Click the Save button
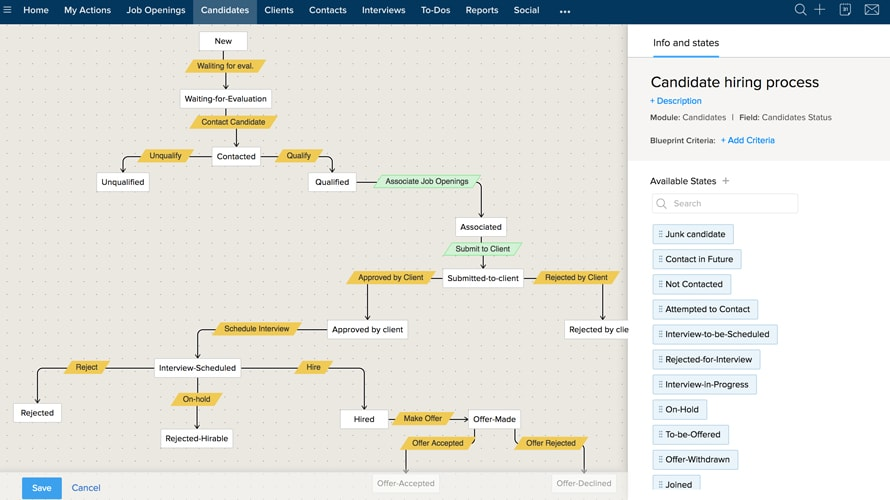The height and width of the screenshot is (500, 890). click(x=41, y=488)
